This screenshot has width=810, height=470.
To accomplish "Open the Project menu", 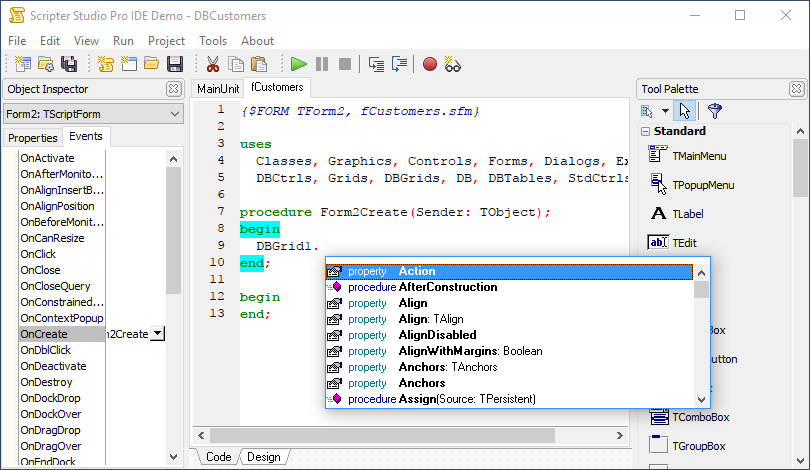I will 166,41.
